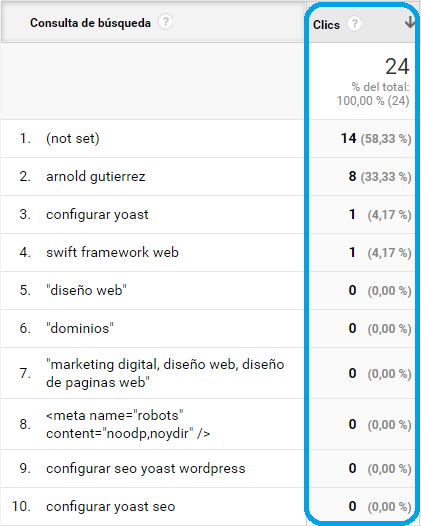Open the swift framework web query

pos(112,252)
